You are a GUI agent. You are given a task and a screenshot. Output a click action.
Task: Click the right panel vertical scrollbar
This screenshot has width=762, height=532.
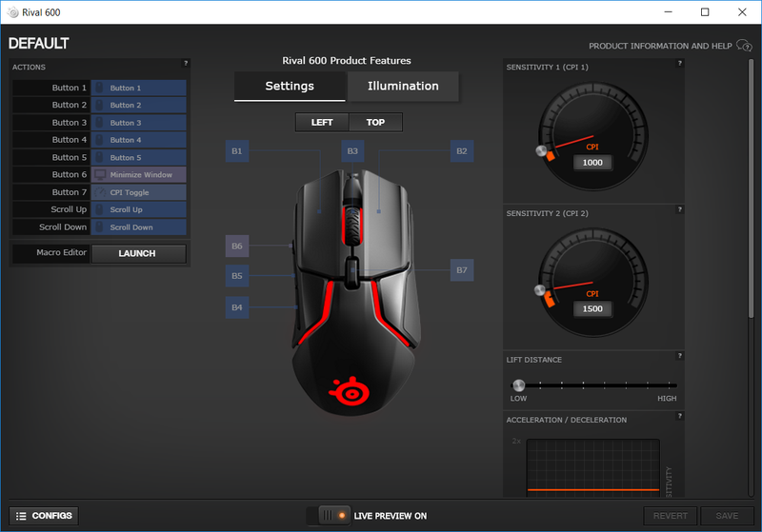click(x=752, y=189)
